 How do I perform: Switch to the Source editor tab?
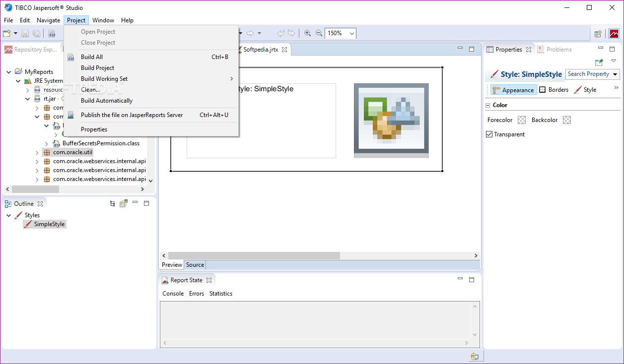(195, 265)
